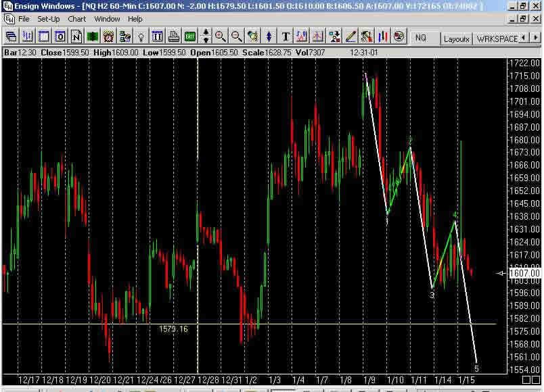
Task: Click the round red-and-blue toolbar icon
Action: tap(399, 36)
